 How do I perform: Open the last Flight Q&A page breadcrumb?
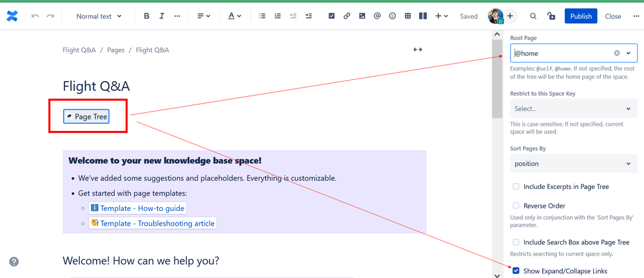click(x=152, y=50)
